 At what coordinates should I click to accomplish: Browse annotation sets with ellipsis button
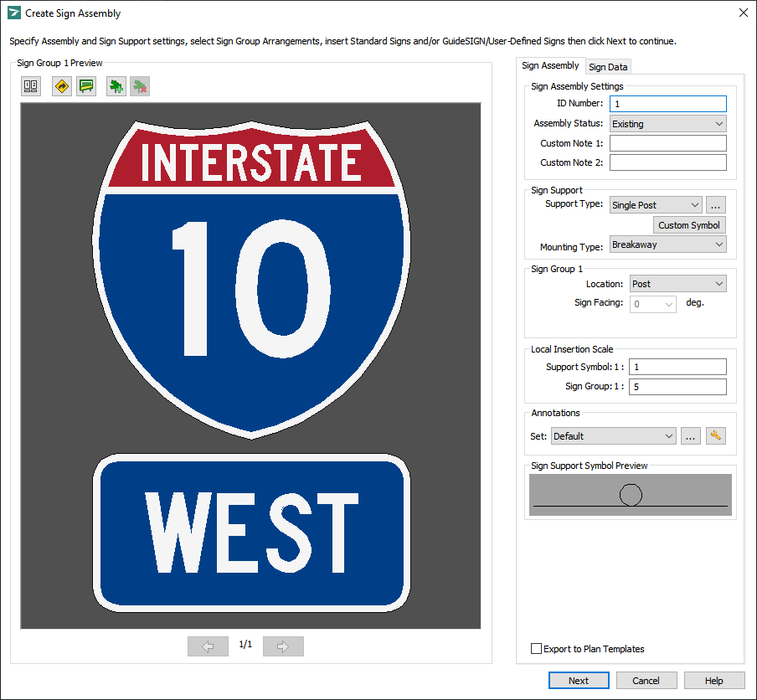(x=690, y=436)
